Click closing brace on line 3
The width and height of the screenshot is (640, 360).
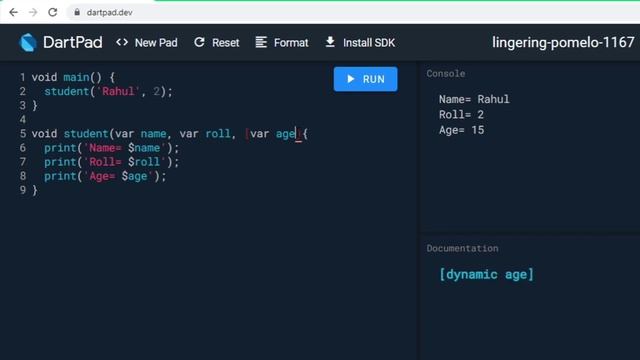point(35,105)
